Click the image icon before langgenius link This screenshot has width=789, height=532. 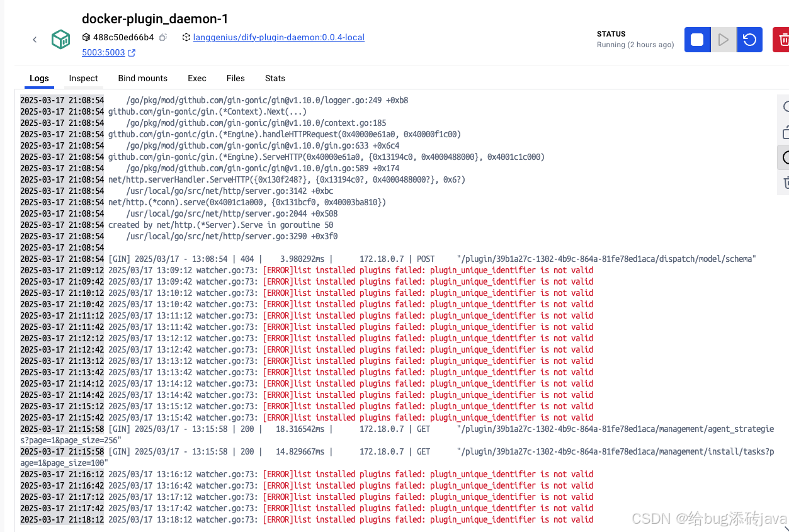(186, 38)
